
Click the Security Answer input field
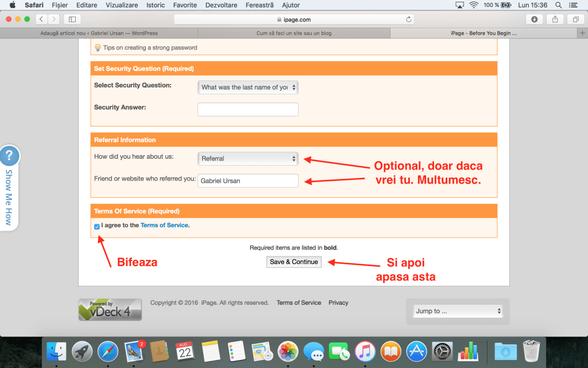248,109
